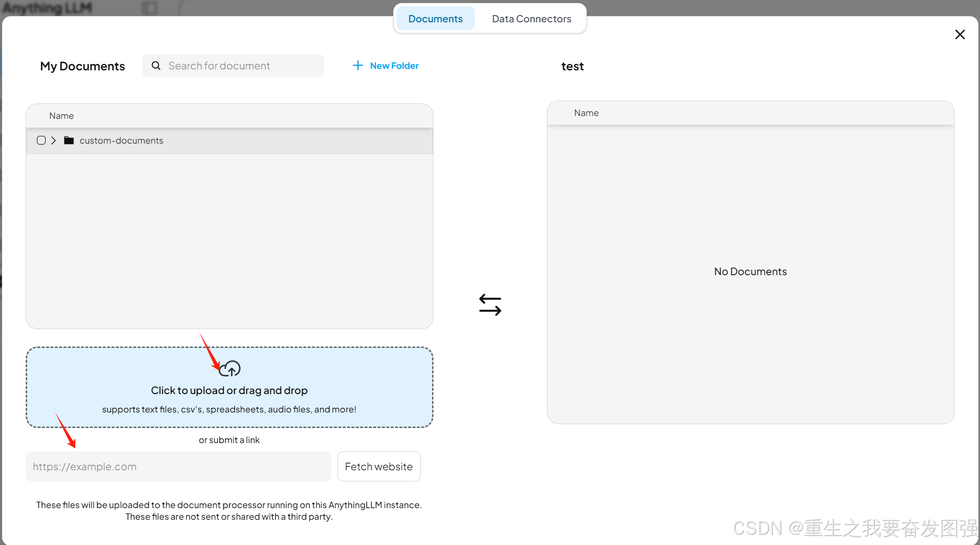This screenshot has width=980, height=545.
Task: Click the https://example.com URL input
Action: coord(178,466)
